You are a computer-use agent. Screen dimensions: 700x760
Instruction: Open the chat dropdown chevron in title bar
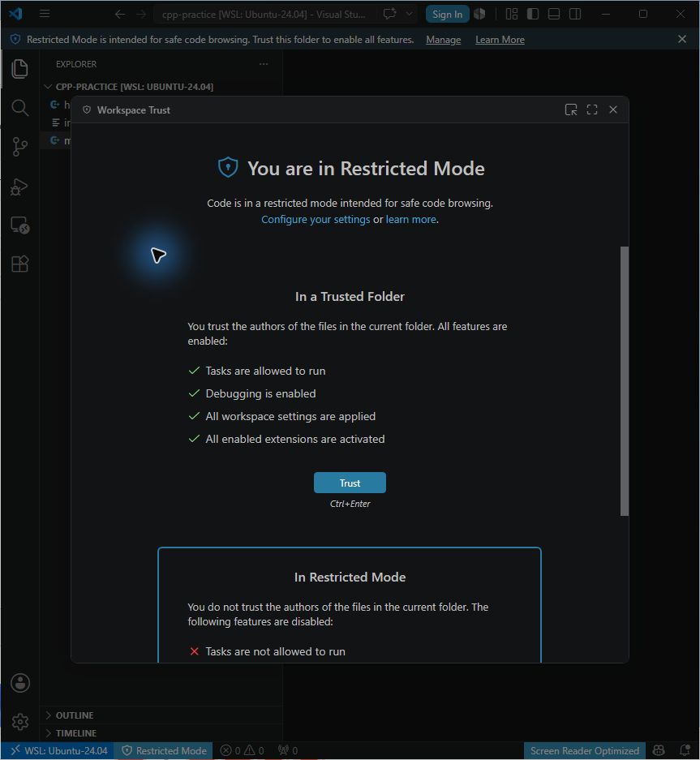[409, 14]
